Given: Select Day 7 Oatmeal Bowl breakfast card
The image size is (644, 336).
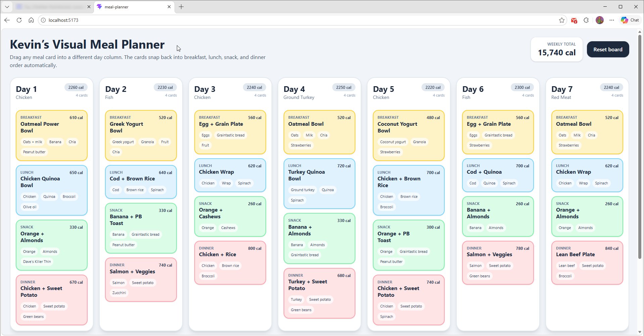Looking at the screenshot, I should pyautogui.click(x=587, y=132).
